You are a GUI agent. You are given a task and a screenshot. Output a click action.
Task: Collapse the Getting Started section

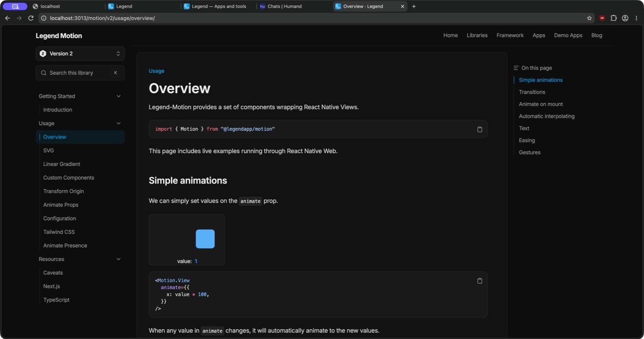(x=118, y=96)
